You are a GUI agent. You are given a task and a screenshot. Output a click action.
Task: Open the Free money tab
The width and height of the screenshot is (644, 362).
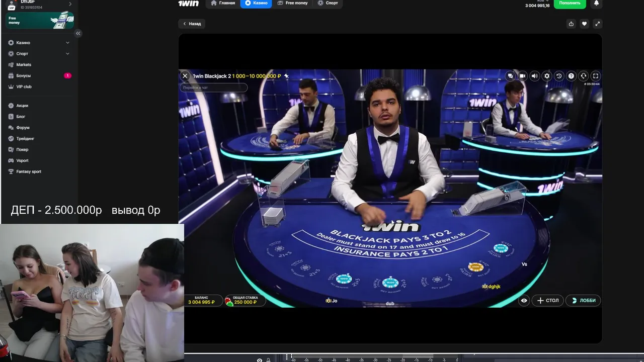pyautogui.click(x=292, y=3)
